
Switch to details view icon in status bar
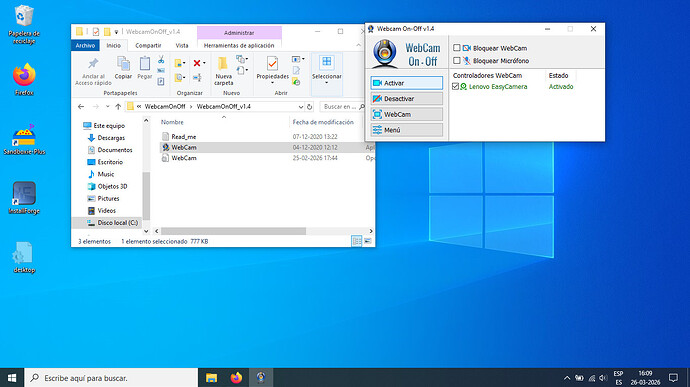coord(356,241)
